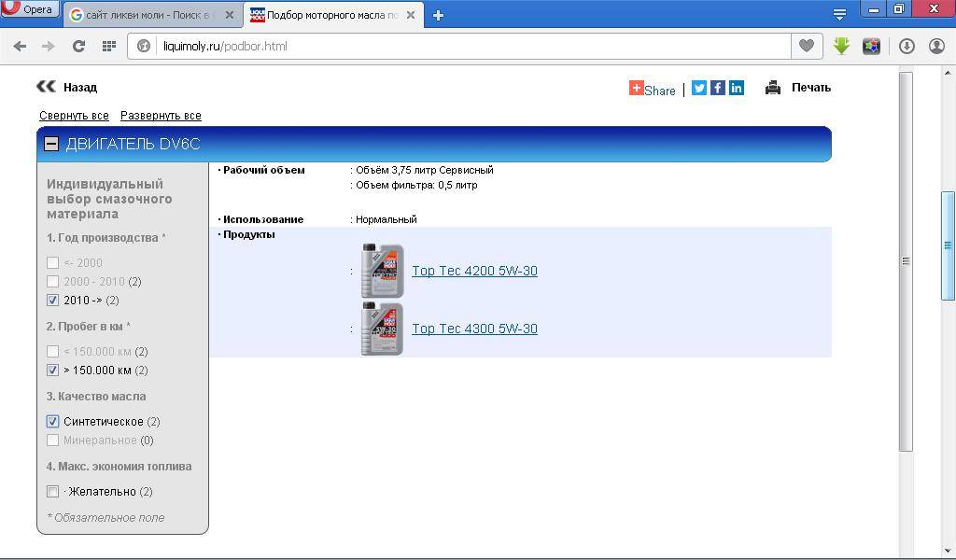Open the green download arrow extension
The image size is (956, 560).
click(841, 46)
